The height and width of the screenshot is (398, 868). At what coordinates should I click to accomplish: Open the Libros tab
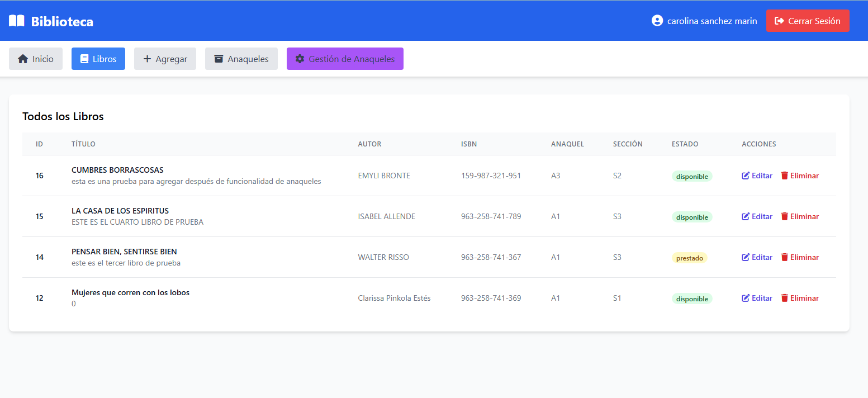pyautogui.click(x=98, y=59)
